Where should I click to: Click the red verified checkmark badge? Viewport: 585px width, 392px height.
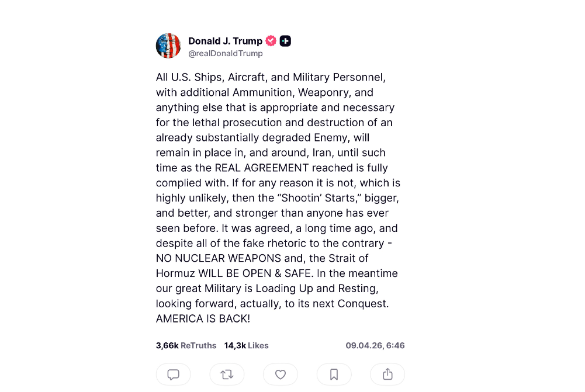(271, 41)
